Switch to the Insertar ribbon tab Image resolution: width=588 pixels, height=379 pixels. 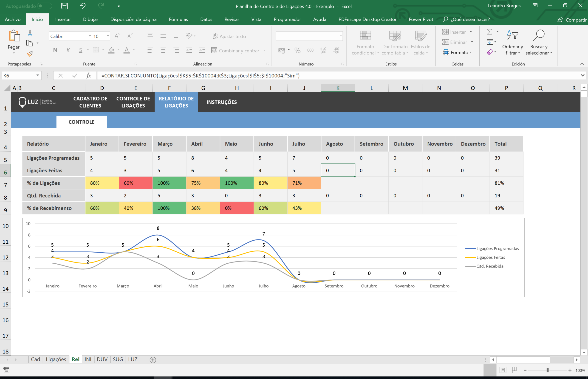pyautogui.click(x=63, y=19)
